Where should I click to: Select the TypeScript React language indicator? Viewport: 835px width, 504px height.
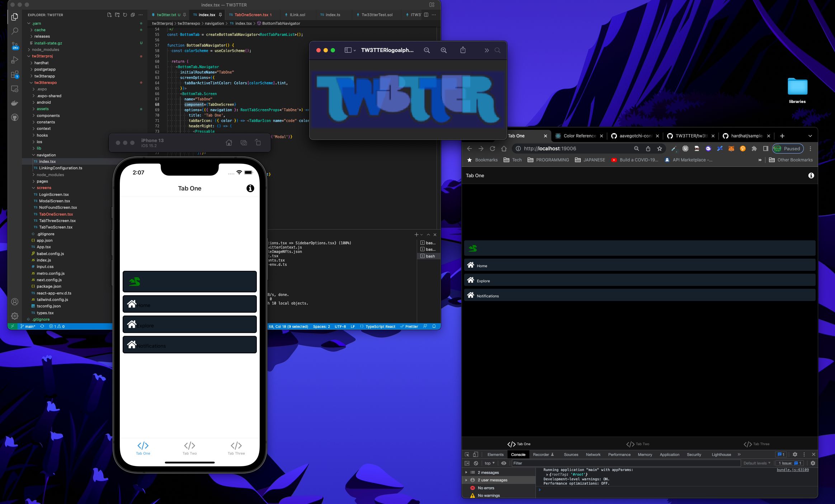click(x=380, y=326)
